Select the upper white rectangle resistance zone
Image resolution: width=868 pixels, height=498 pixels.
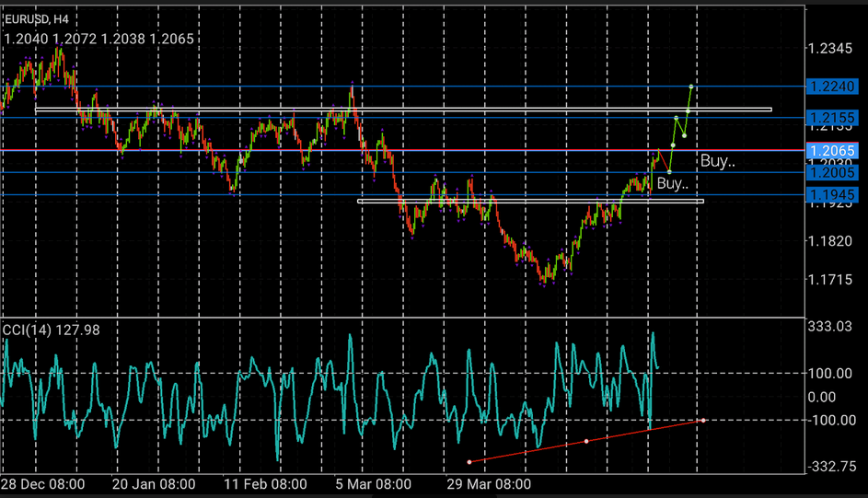point(403,110)
